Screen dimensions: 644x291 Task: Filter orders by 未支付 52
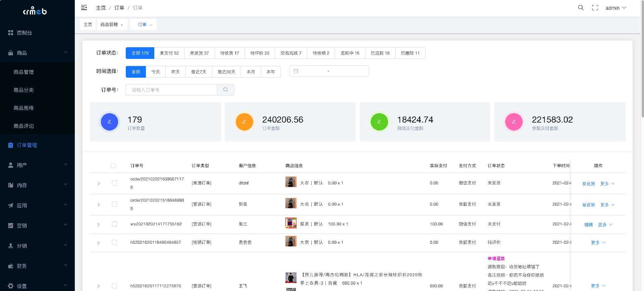tap(169, 53)
